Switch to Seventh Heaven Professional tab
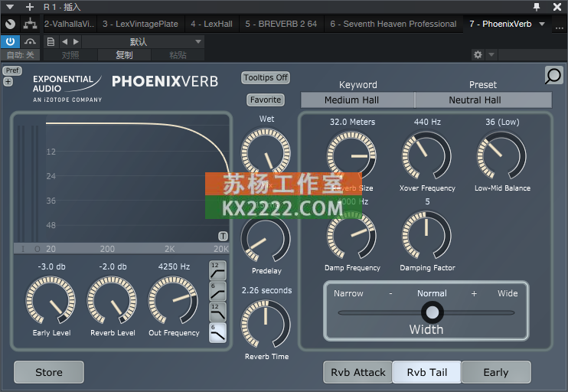This screenshot has height=392, width=568. [x=393, y=24]
